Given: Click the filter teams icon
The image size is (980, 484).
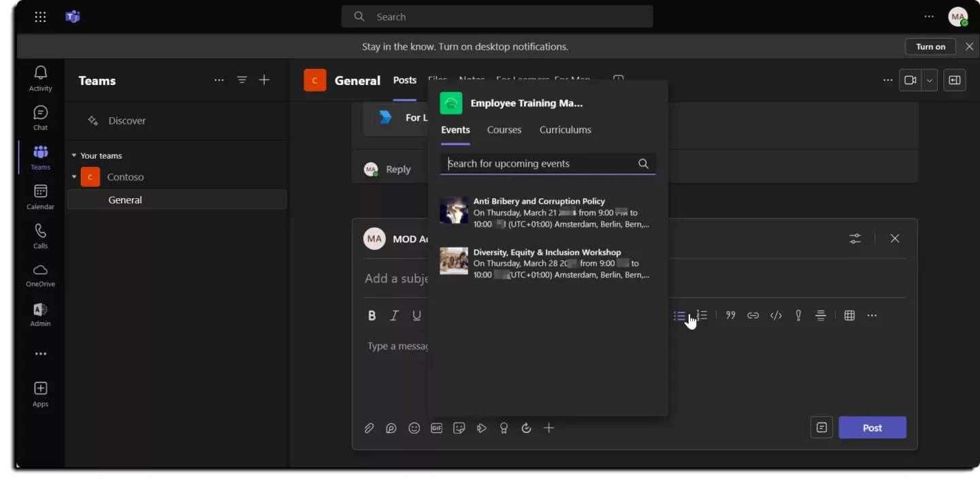Looking at the screenshot, I should pyautogui.click(x=242, y=80).
